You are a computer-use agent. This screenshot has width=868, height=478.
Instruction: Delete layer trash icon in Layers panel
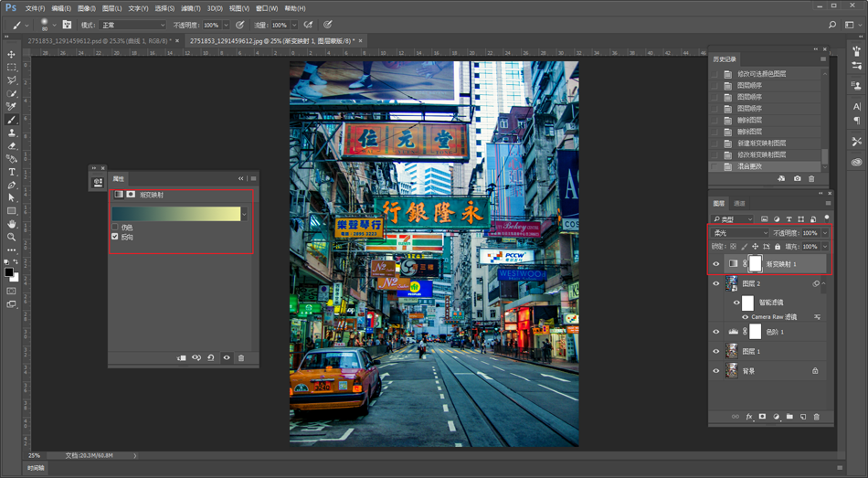[817, 417]
